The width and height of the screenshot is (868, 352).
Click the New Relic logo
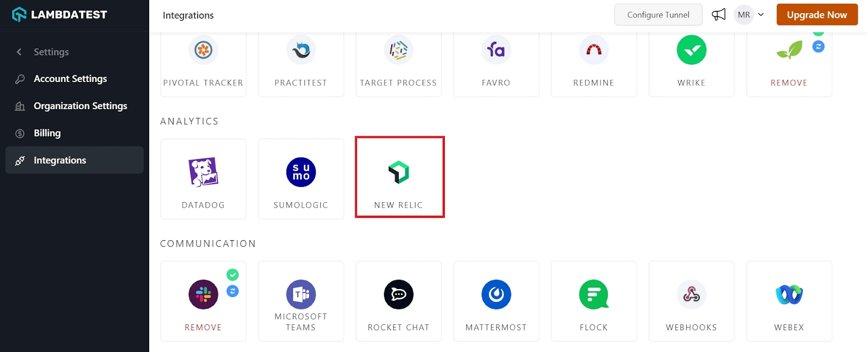(399, 172)
